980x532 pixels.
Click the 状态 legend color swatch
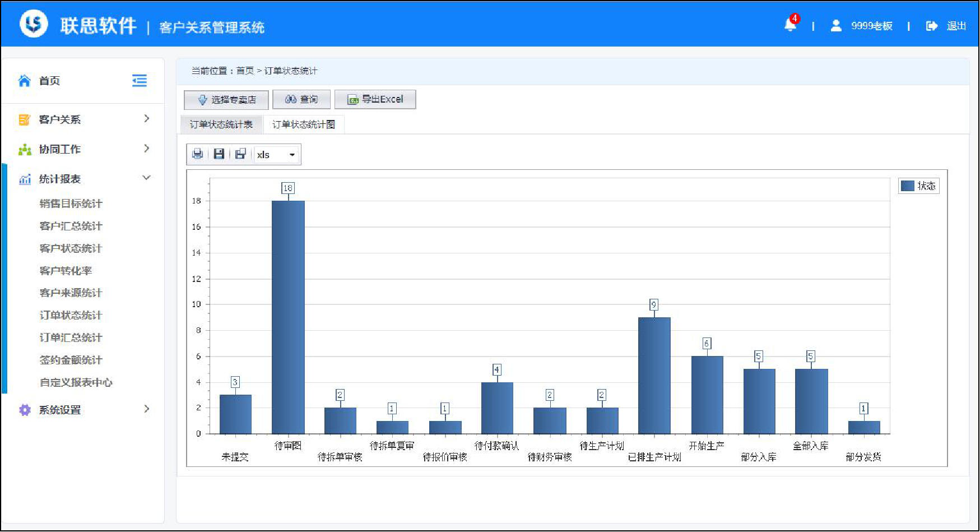tap(907, 186)
